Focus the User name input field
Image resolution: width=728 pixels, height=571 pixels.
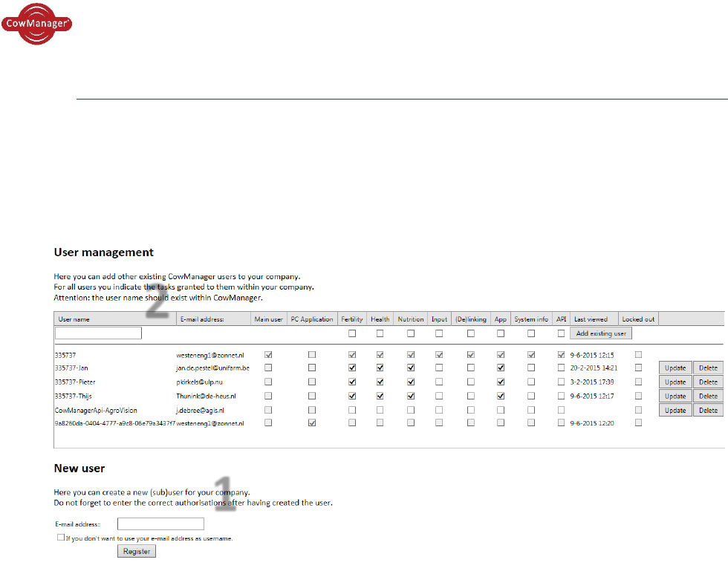click(x=98, y=333)
